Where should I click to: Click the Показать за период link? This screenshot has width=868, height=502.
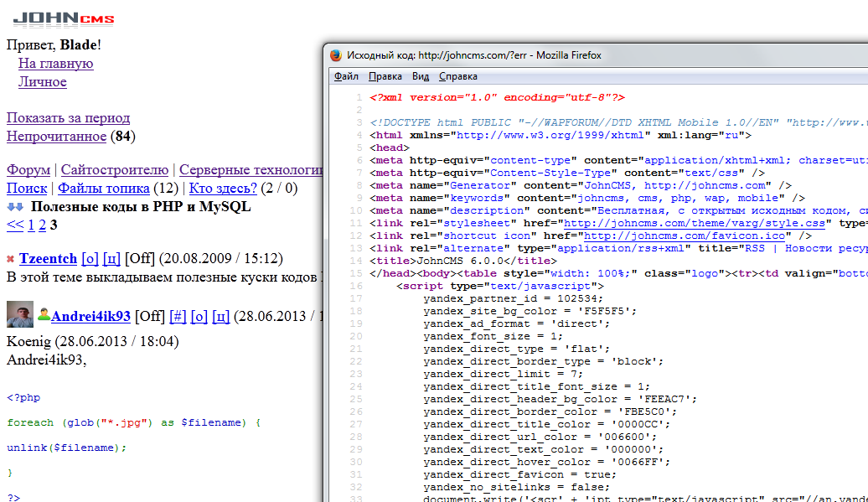(68, 118)
